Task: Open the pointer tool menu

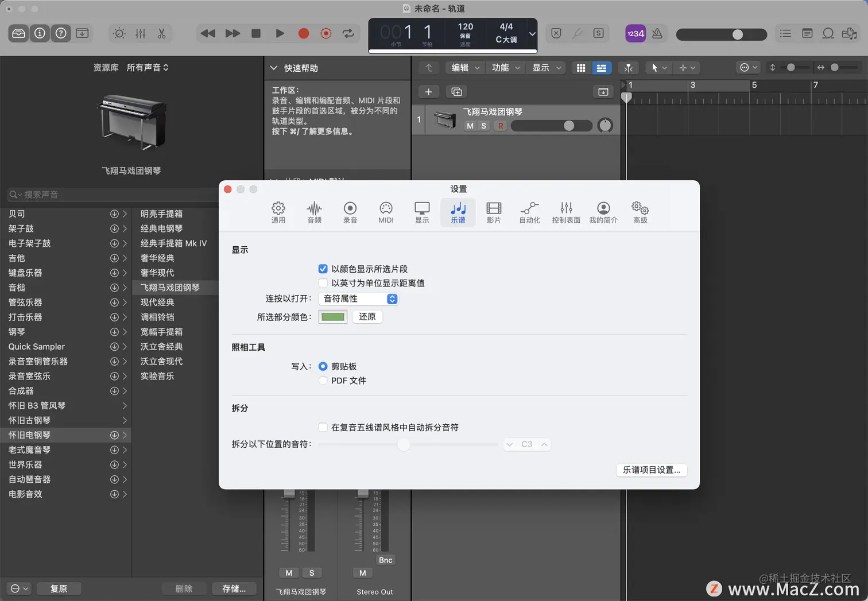Action: coord(658,68)
